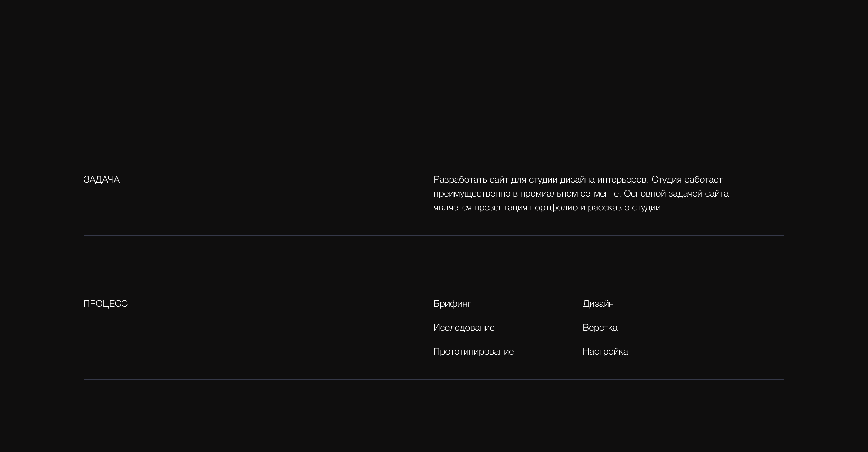Click the words задачей сайта in the paragraph

698,194
